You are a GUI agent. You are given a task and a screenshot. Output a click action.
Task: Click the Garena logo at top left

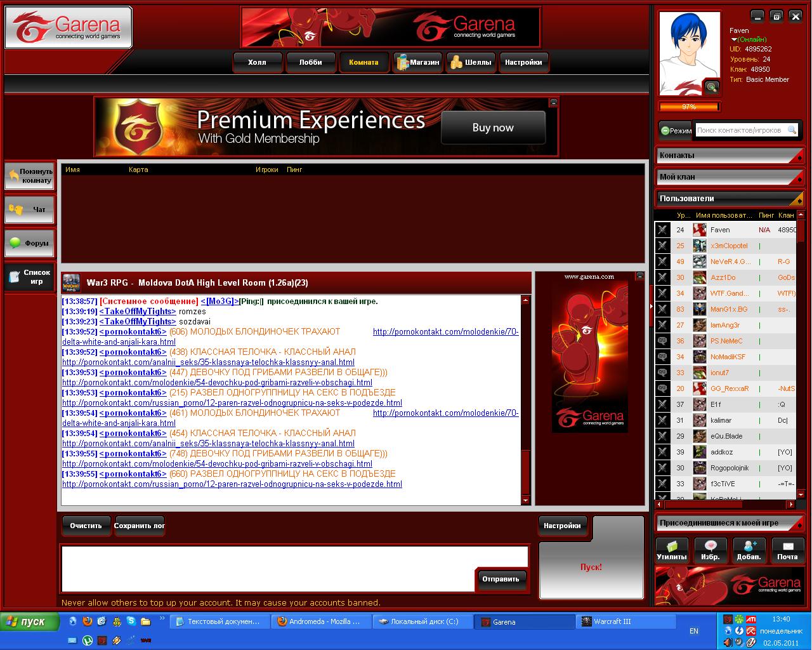tap(69, 27)
